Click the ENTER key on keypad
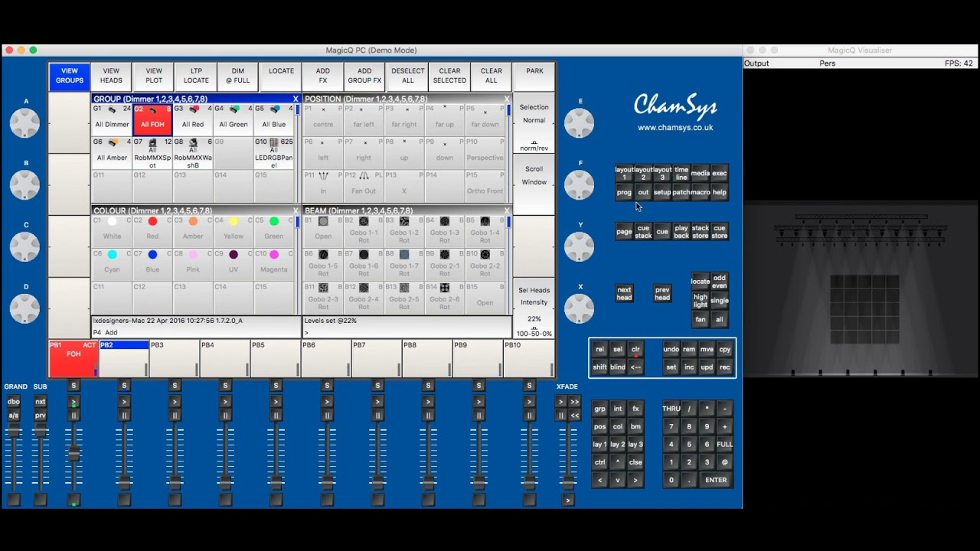The image size is (980, 551). point(716,481)
